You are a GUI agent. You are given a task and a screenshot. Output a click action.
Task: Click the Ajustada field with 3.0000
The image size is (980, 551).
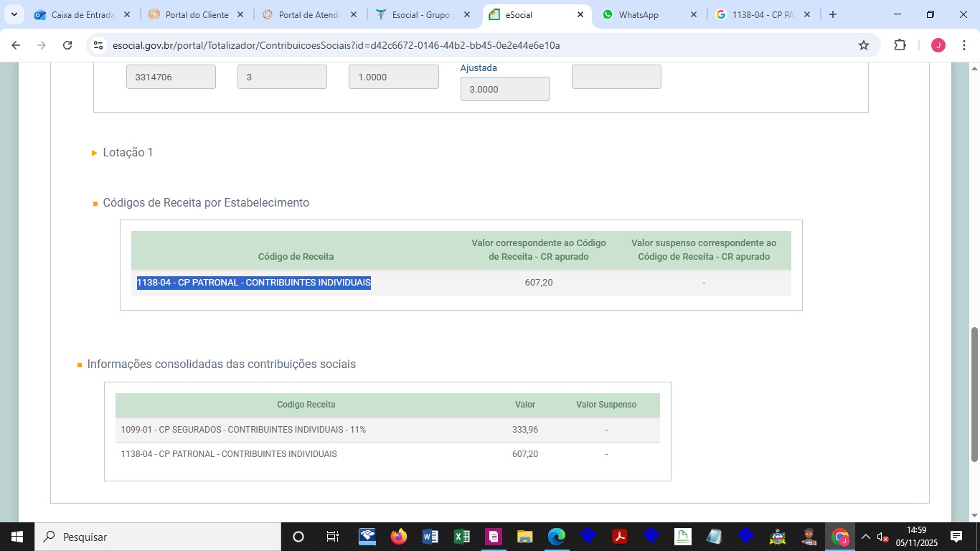click(x=505, y=89)
